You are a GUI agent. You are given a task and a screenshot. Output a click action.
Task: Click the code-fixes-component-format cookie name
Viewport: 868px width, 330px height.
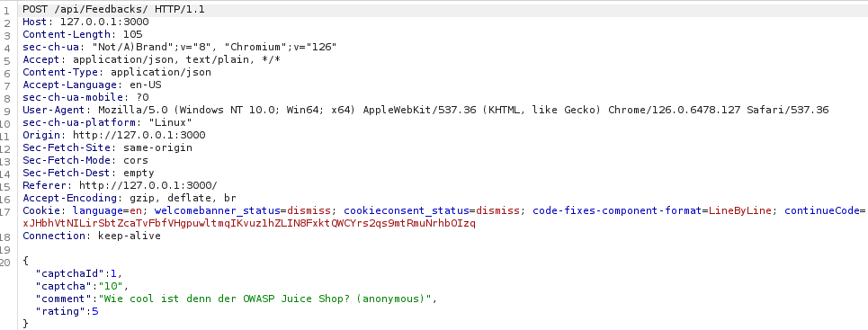pyautogui.click(x=617, y=211)
